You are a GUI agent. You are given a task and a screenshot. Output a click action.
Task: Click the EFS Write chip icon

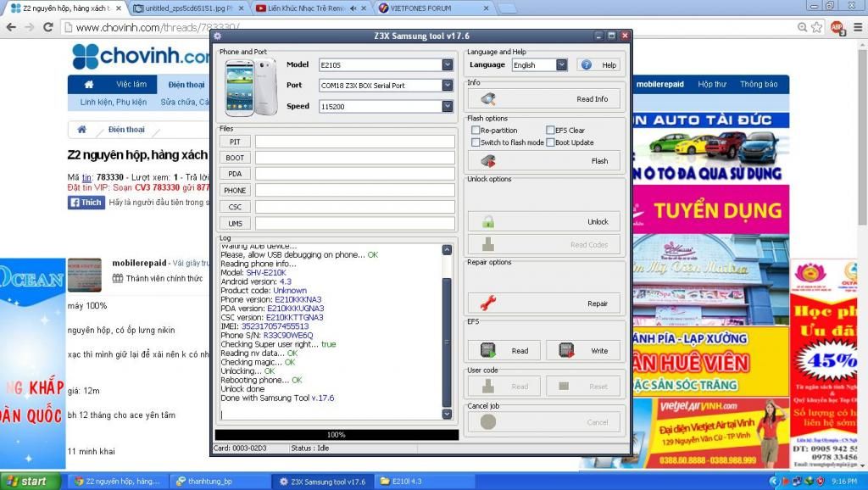coord(566,350)
